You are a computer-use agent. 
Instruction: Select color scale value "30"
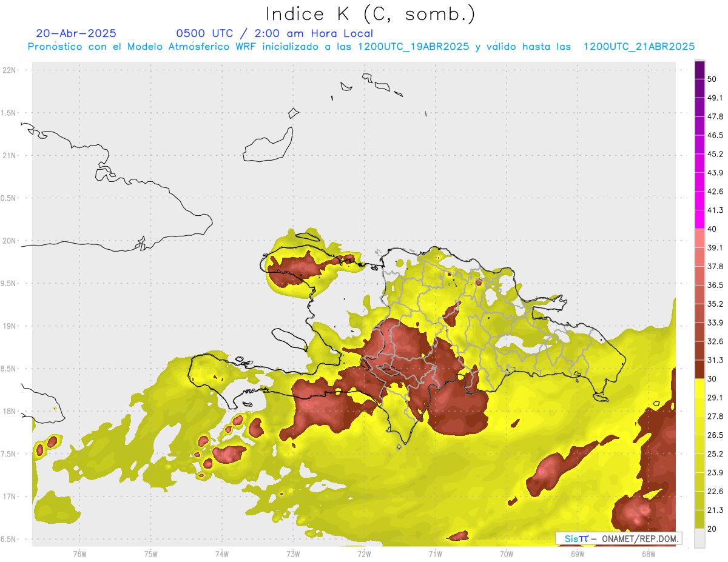(712, 379)
